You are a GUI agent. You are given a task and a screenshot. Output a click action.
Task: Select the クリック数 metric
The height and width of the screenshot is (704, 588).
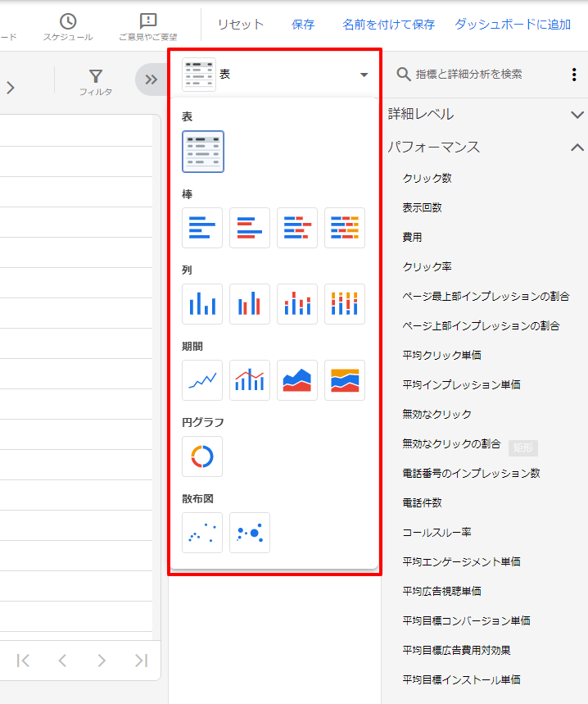[x=427, y=178]
